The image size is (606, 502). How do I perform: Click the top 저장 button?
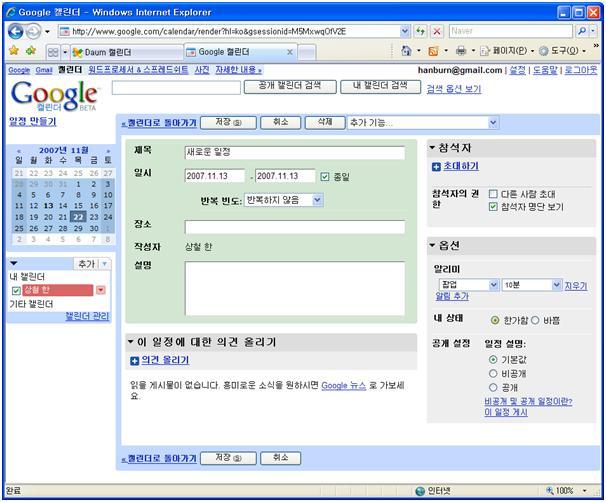point(228,123)
